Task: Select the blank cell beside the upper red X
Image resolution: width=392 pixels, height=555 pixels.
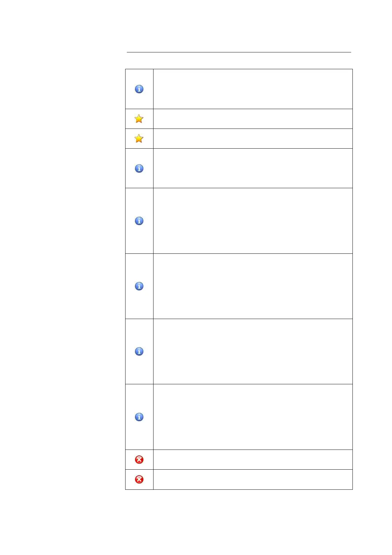Action: [253, 459]
